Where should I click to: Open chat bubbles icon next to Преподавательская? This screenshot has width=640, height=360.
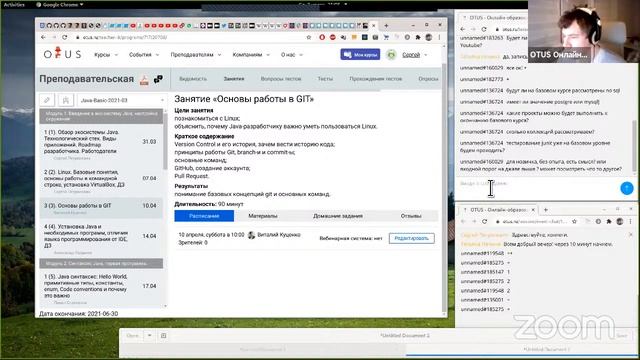(158, 79)
